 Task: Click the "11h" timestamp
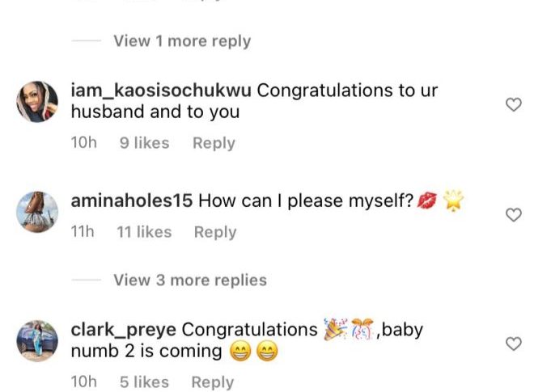[x=83, y=232]
